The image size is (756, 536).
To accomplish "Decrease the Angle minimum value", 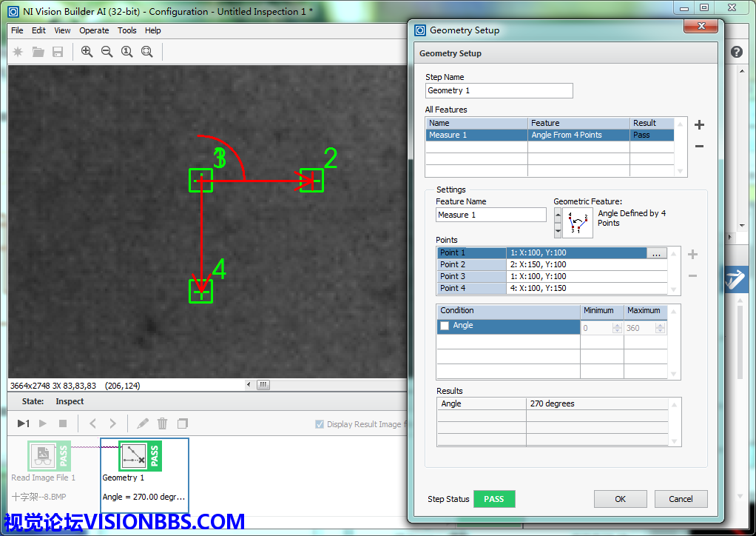I will 617,331.
